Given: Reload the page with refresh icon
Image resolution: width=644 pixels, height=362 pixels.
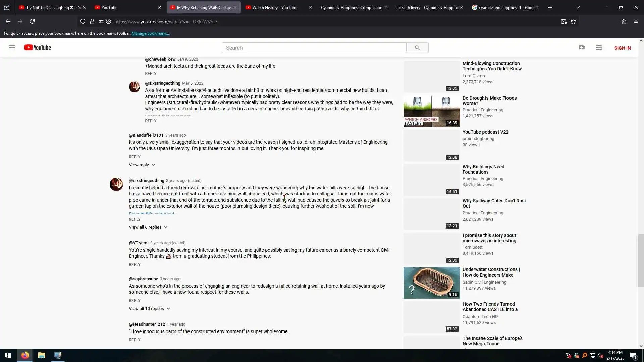Looking at the screenshot, I should [x=32, y=21].
